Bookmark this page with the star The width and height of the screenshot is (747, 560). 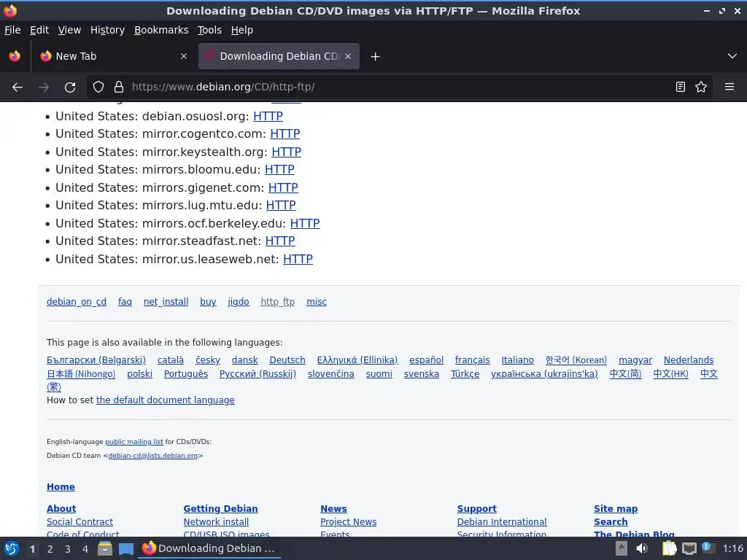(x=701, y=87)
